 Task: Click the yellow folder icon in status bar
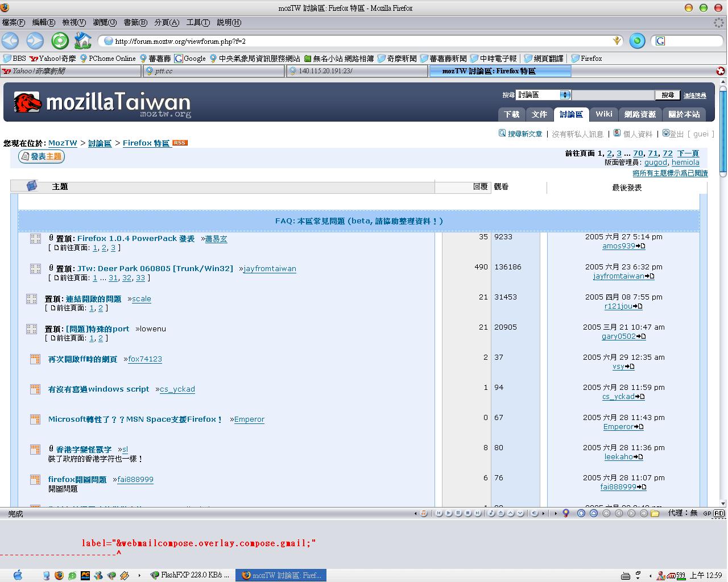[x=655, y=513]
